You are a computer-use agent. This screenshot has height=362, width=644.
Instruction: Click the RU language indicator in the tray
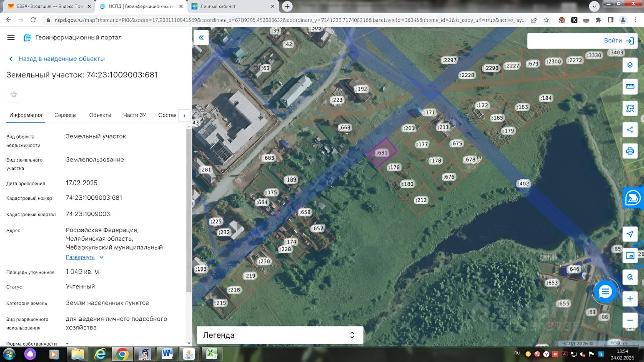pos(517,353)
